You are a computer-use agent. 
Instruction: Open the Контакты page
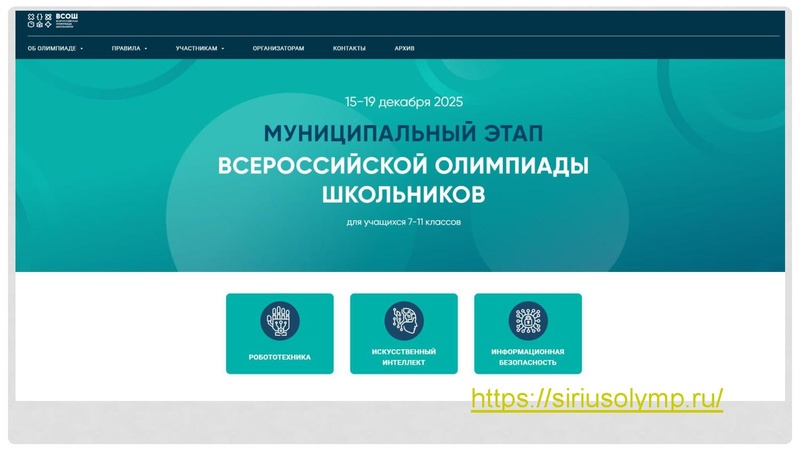click(x=349, y=48)
